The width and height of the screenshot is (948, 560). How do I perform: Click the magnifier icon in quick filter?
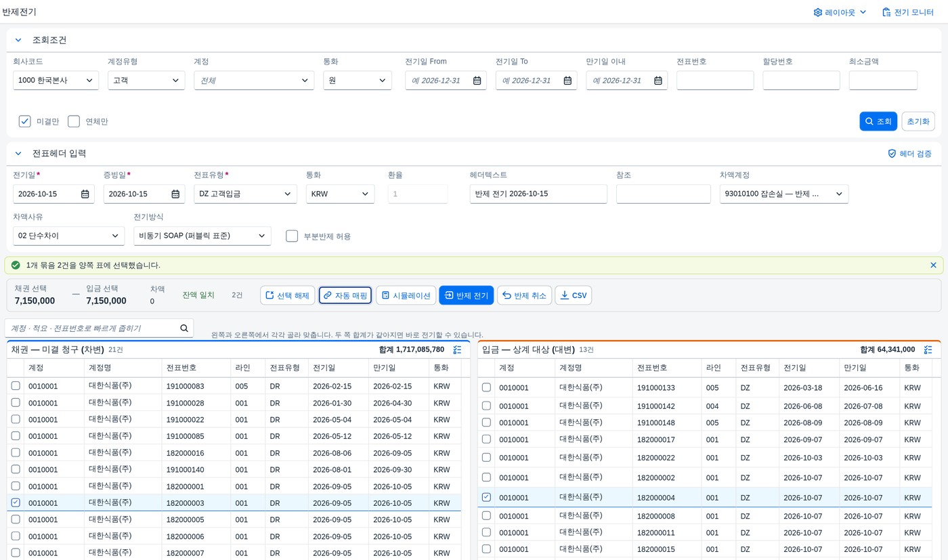coord(184,328)
